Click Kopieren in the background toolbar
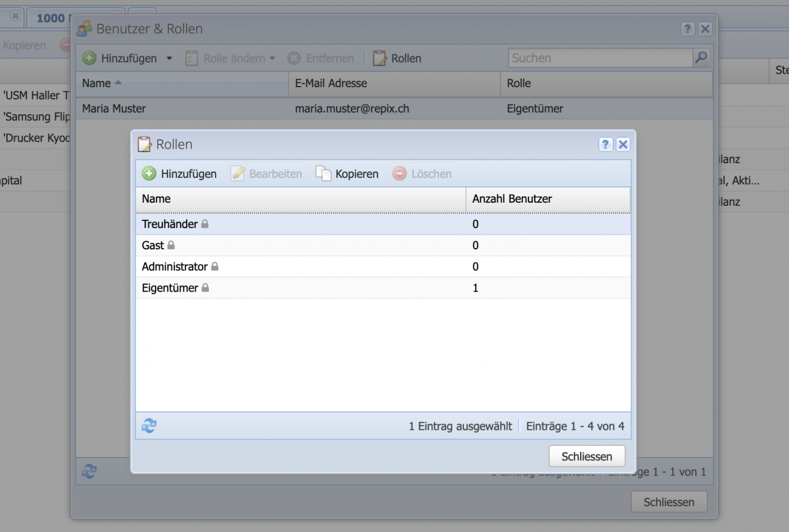Viewport: 789px width, 532px height. [x=24, y=44]
